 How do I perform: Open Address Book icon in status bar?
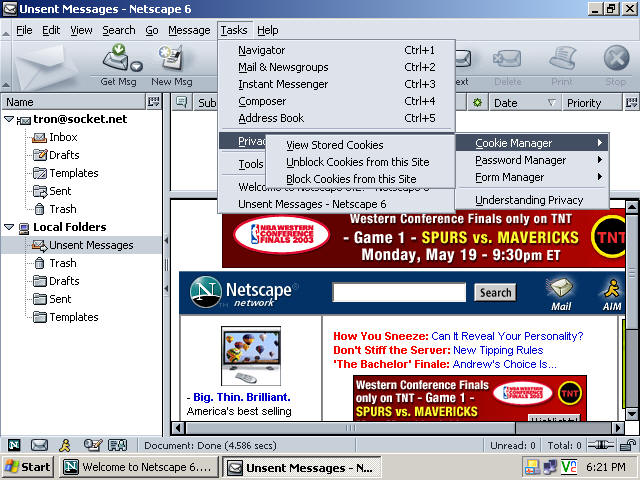click(x=118, y=445)
